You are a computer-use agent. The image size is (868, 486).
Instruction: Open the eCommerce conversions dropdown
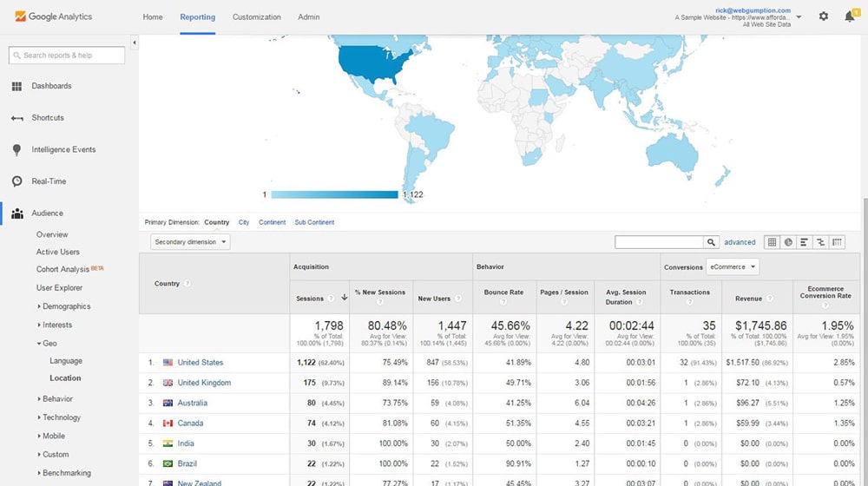tap(732, 267)
